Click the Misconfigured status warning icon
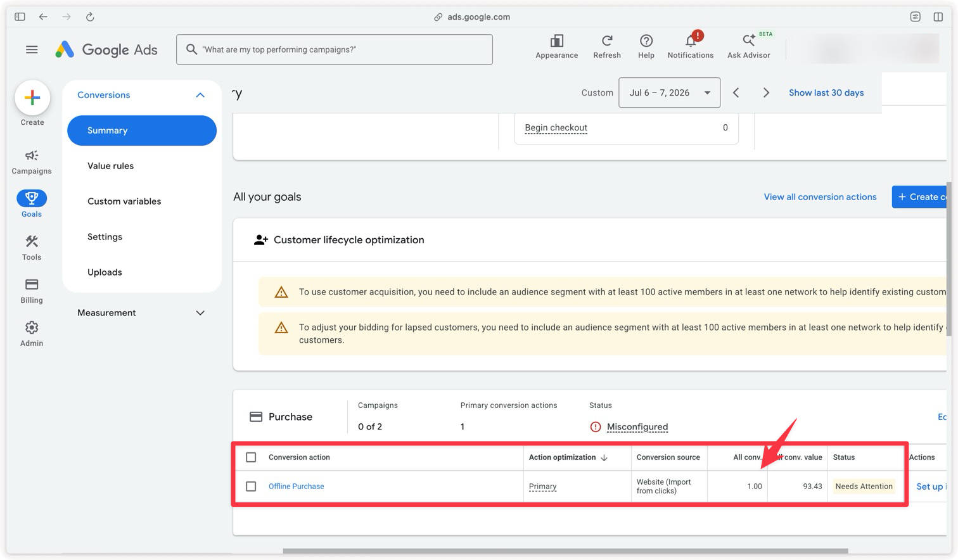 coord(596,427)
